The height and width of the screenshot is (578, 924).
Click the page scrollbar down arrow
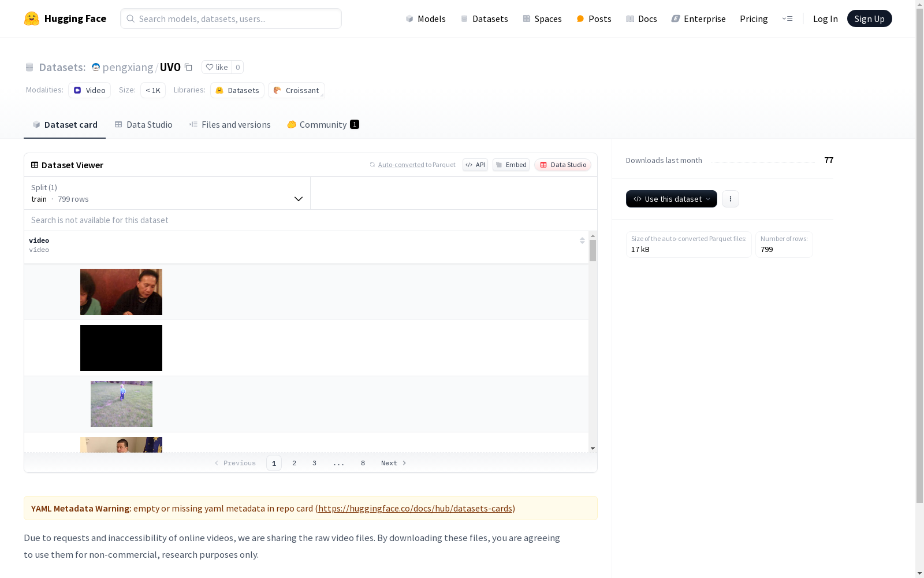pos(920,573)
